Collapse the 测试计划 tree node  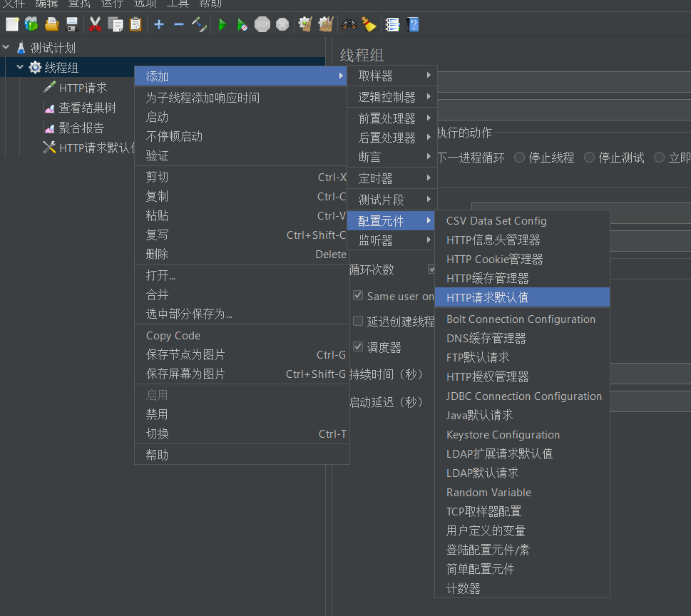click(x=6, y=47)
